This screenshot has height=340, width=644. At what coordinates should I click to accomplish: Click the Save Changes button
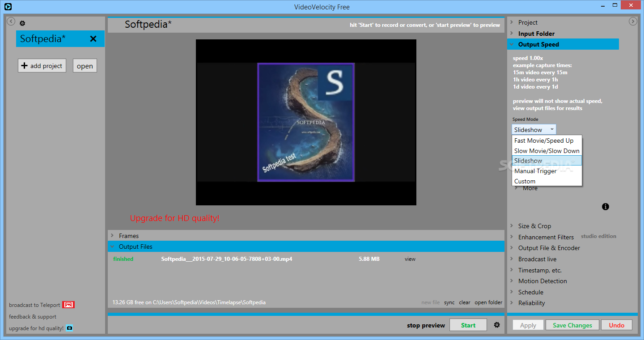point(572,325)
